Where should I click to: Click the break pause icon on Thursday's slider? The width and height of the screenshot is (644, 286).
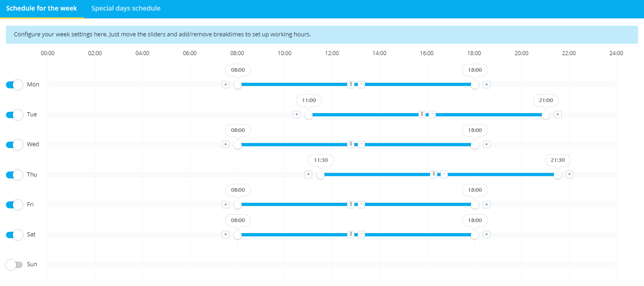click(433, 174)
